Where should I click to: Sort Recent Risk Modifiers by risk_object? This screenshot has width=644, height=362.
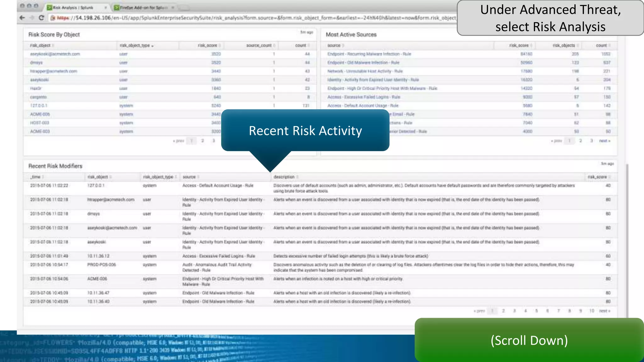pos(99,177)
